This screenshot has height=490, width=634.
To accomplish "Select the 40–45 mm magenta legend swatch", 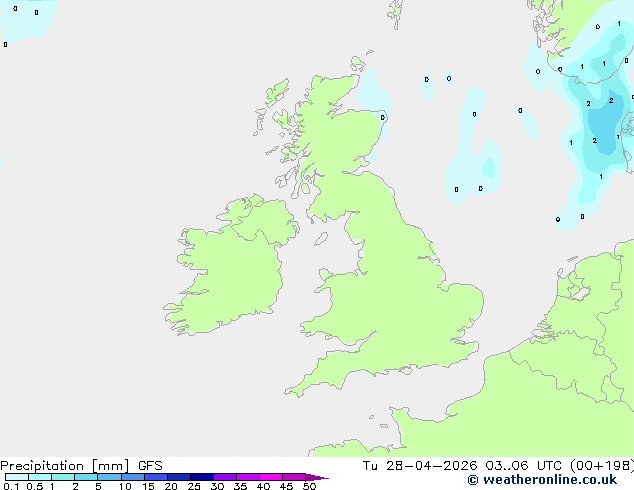I will coord(271,477).
